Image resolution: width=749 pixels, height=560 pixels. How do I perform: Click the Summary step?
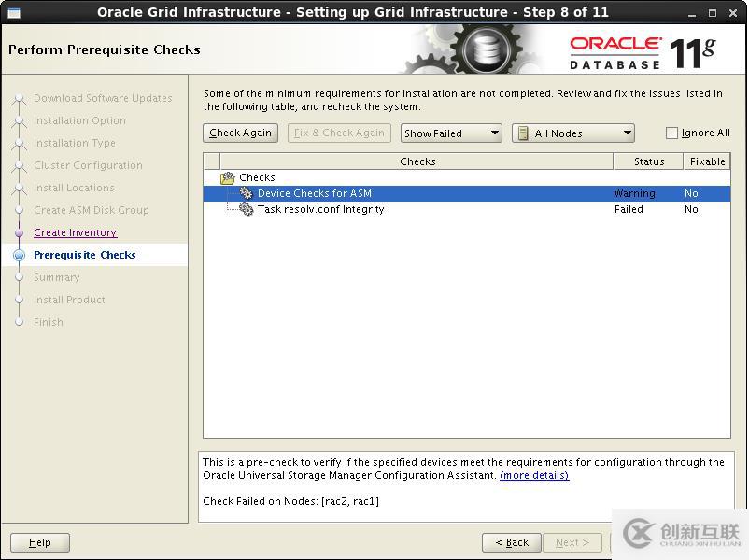coord(56,277)
